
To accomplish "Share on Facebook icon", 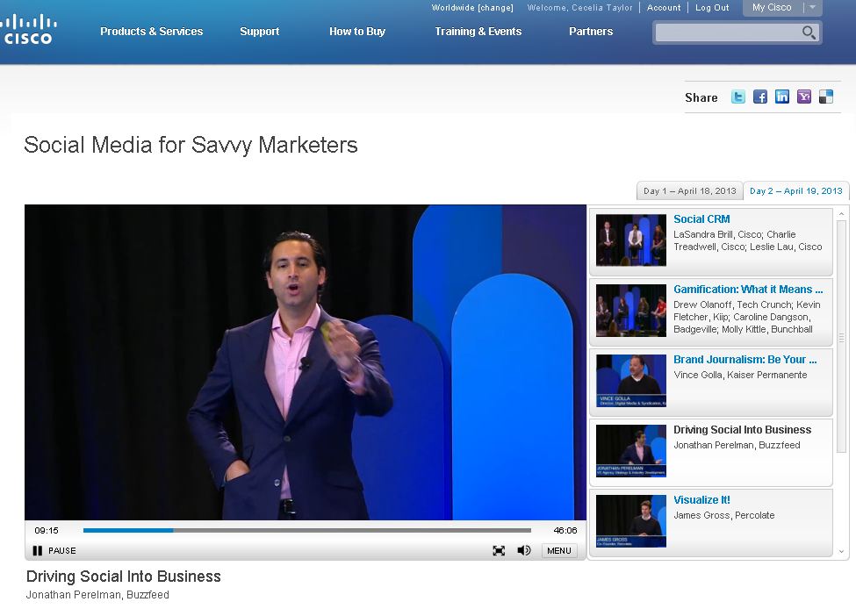I will coord(760,97).
